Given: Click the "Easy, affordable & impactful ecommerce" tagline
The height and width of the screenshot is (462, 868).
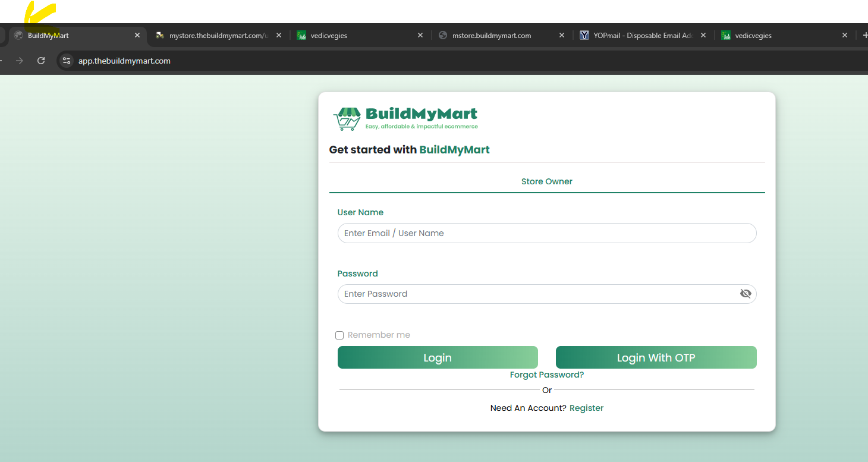Looking at the screenshot, I should (x=422, y=127).
